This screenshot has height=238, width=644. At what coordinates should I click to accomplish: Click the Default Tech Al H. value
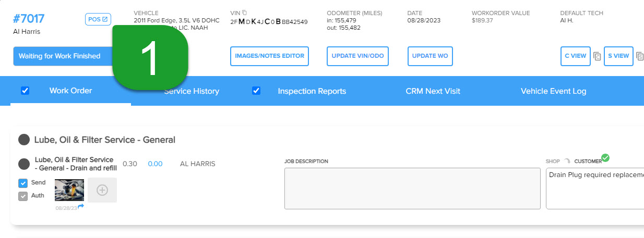[x=567, y=21]
